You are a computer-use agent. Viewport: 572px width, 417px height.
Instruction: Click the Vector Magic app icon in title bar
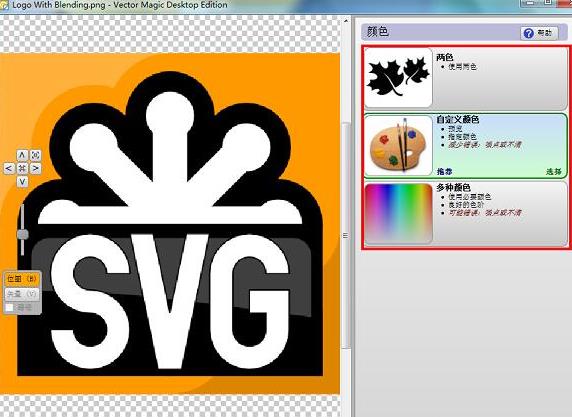pos(4,5)
